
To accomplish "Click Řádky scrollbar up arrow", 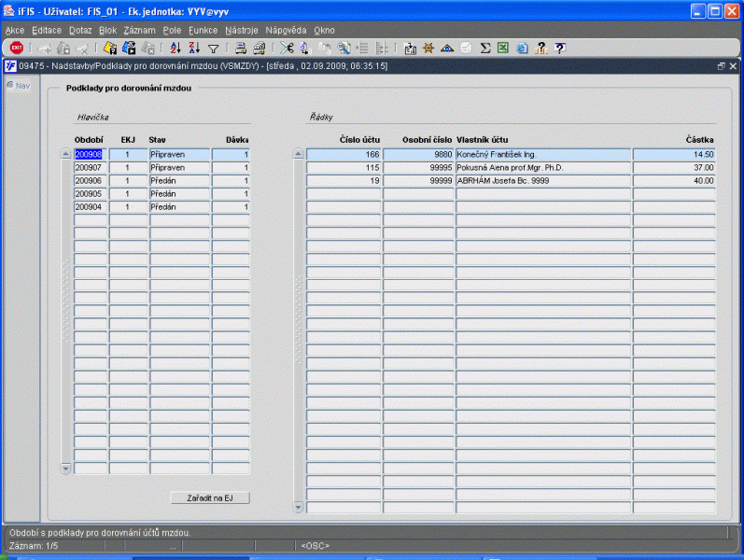I will coord(298,154).
